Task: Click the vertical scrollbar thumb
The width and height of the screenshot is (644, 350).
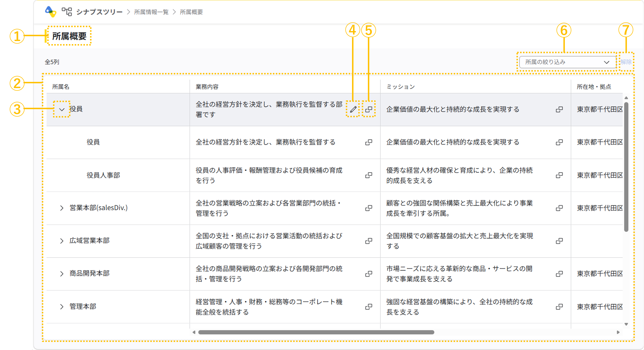Action: pos(626,167)
